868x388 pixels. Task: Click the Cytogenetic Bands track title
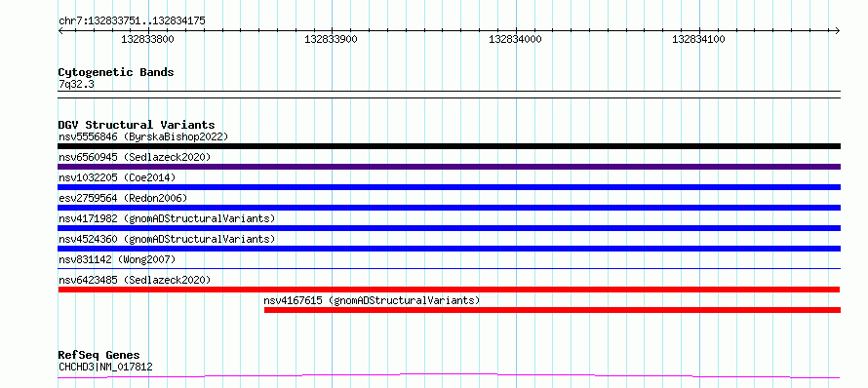click(116, 72)
